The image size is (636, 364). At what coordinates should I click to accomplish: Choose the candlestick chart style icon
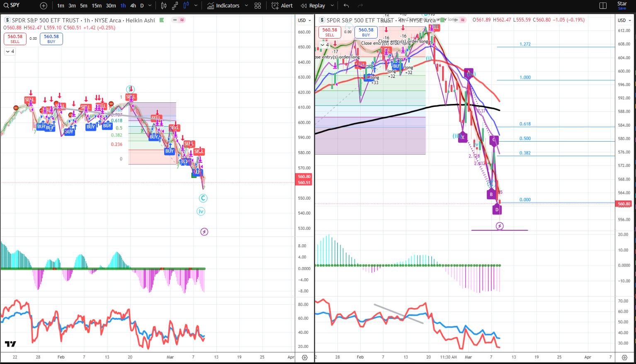[164, 6]
